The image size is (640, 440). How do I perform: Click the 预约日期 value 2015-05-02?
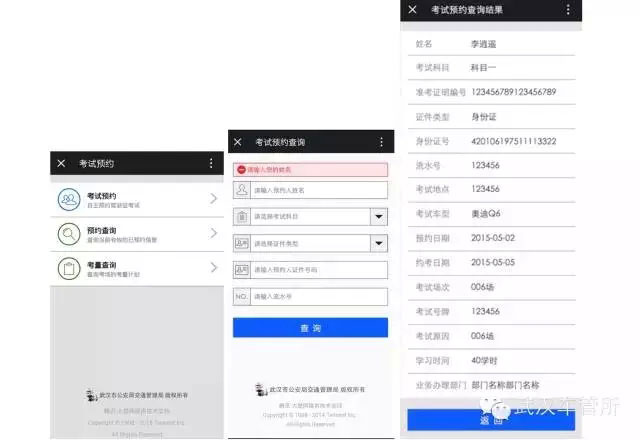pyautogui.click(x=493, y=238)
